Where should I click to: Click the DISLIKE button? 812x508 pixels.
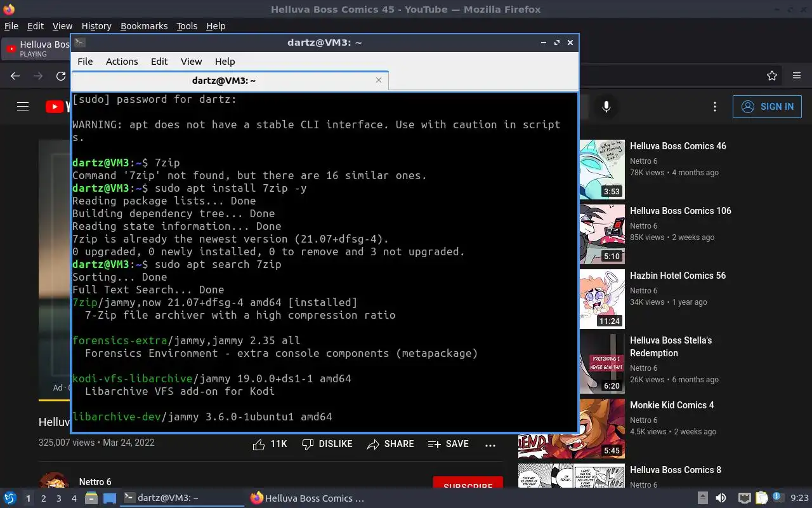point(327,444)
